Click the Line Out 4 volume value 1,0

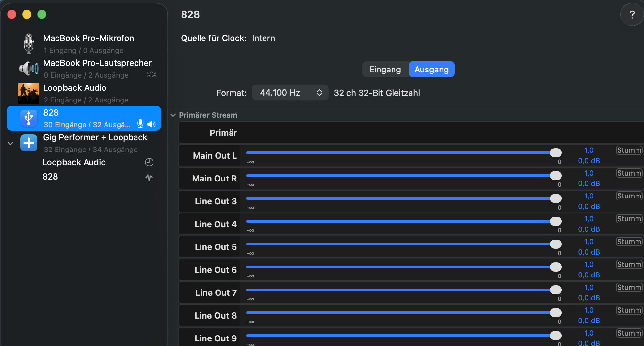click(588, 219)
